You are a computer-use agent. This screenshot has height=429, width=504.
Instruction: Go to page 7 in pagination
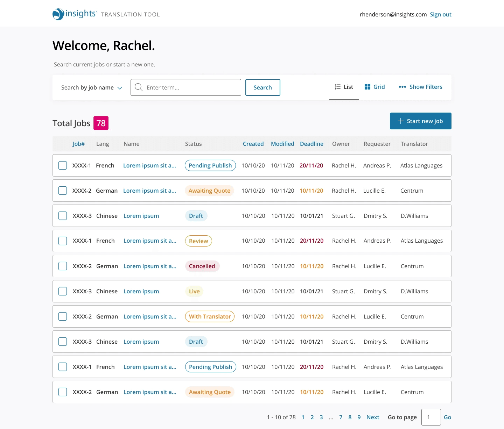point(341,417)
